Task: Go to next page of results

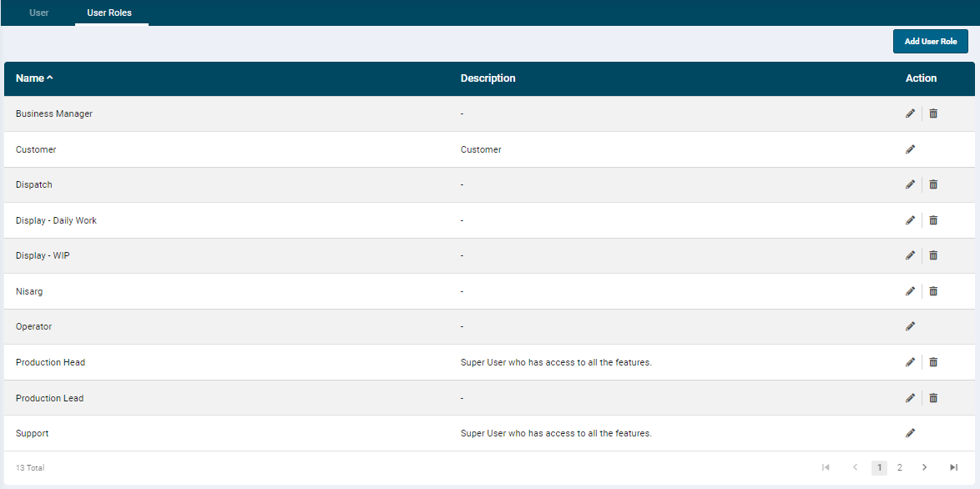Action: coord(924,467)
